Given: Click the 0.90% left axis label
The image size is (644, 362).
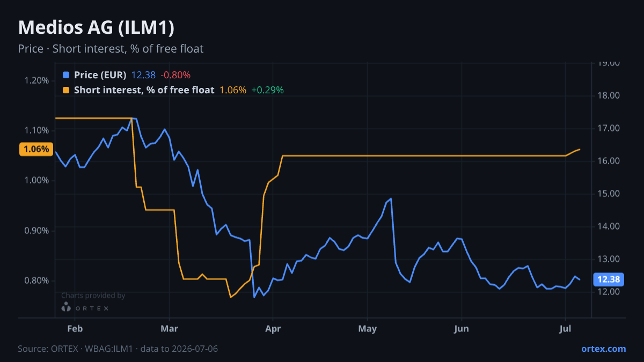Looking at the screenshot, I should pos(36,231).
